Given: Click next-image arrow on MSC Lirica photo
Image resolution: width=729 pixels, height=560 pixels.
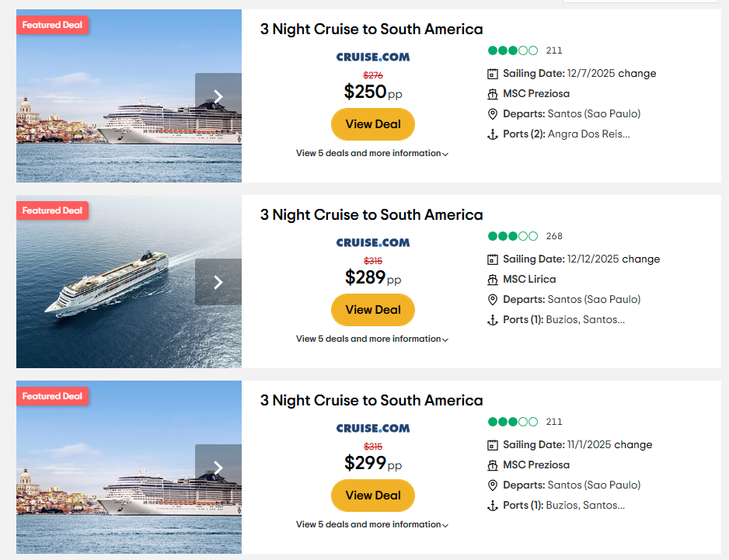Looking at the screenshot, I should click(x=218, y=282).
